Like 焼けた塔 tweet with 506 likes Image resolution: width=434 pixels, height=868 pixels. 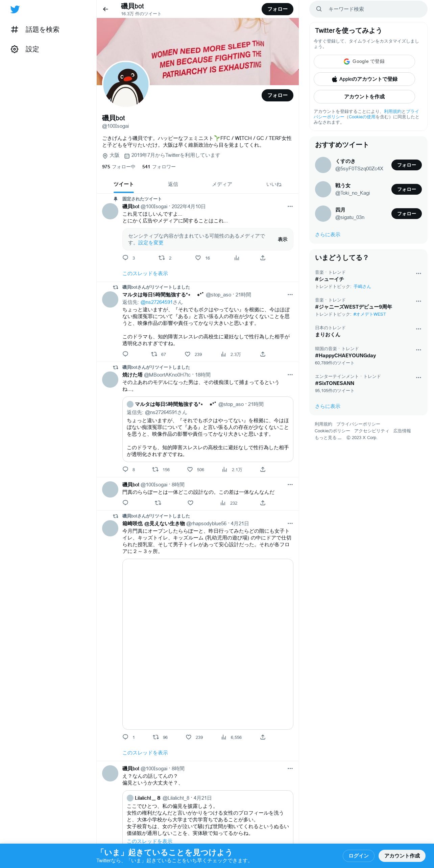[x=190, y=469]
